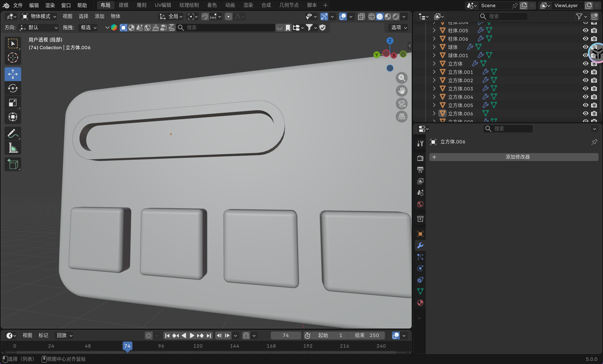Open the 添加 menu in the viewport header
Screen dimensions: 603x364
(99, 17)
